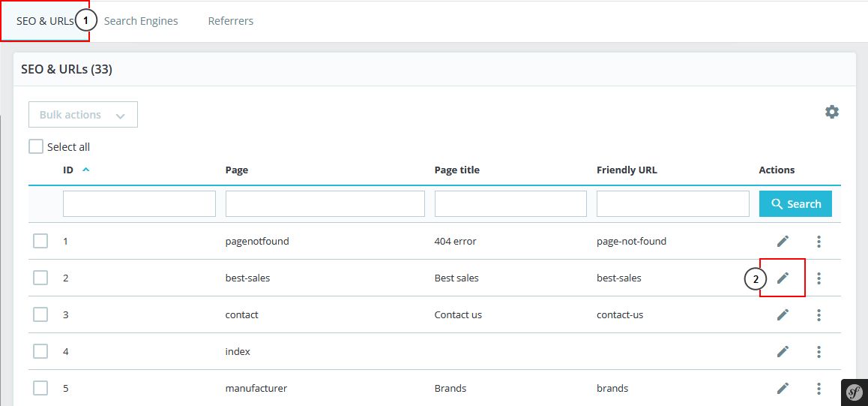Open three-dot menu for manufacturer row

click(819, 388)
